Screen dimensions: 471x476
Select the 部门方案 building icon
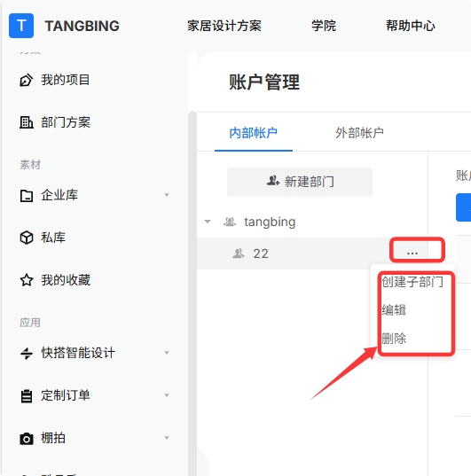[x=26, y=122]
